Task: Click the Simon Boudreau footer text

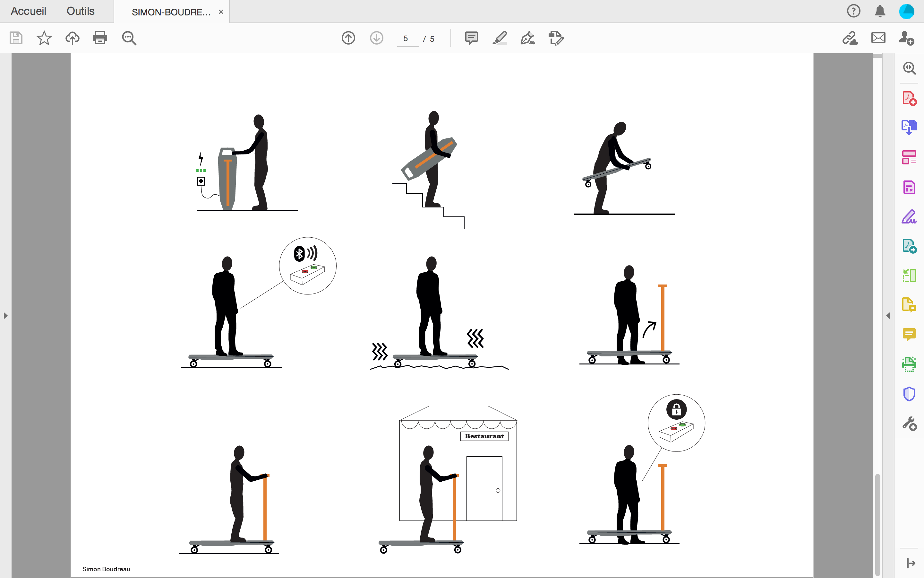Action: 106,569
